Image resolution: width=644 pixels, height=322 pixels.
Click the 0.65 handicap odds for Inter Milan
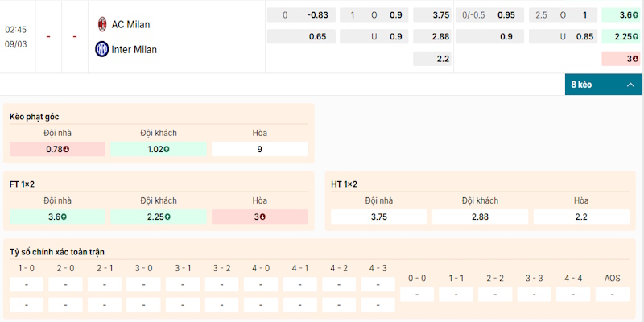point(316,36)
